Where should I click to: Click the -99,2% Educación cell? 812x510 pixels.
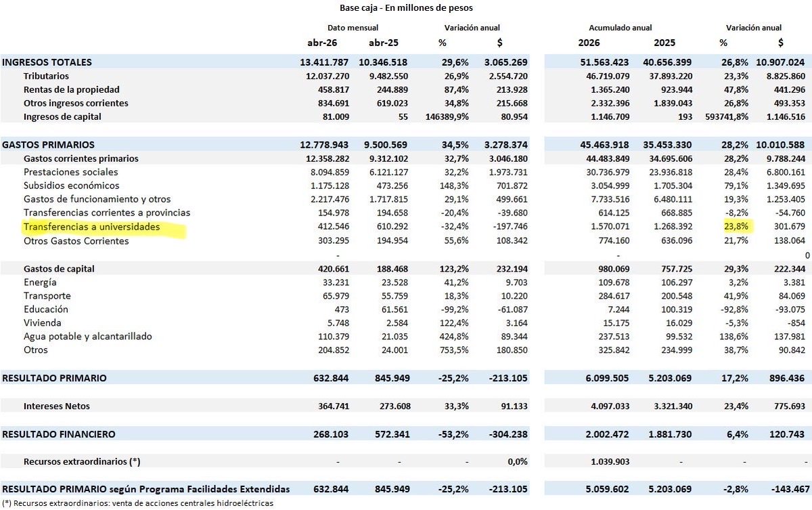(455, 310)
